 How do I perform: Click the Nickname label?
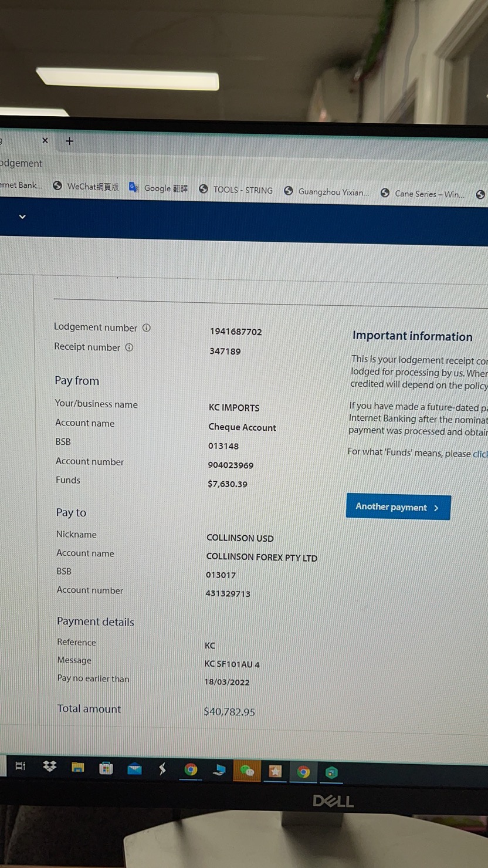point(76,534)
